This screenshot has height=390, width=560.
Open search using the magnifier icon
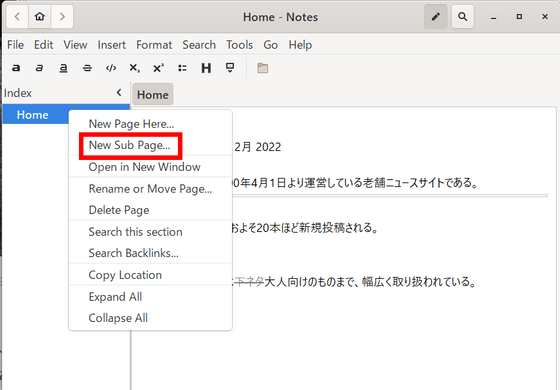pyautogui.click(x=462, y=16)
